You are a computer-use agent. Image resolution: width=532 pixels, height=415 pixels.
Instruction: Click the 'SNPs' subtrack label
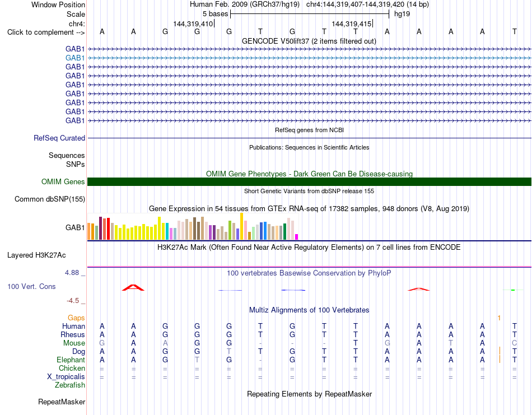coord(76,164)
